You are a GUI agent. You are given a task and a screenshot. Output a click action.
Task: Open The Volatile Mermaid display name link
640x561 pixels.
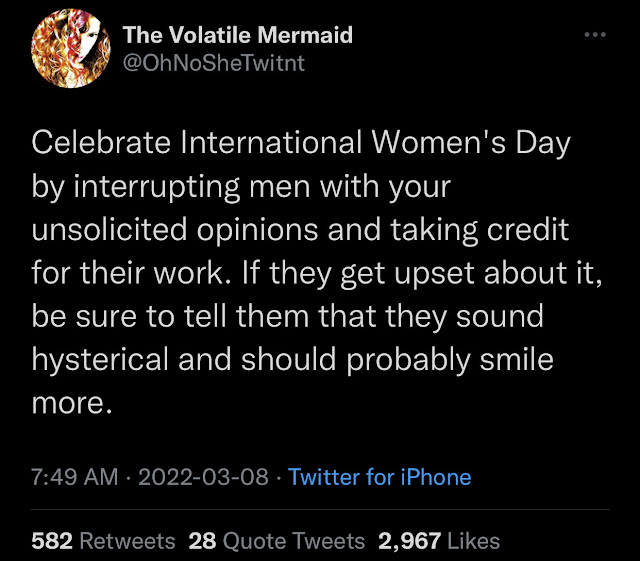click(x=237, y=35)
